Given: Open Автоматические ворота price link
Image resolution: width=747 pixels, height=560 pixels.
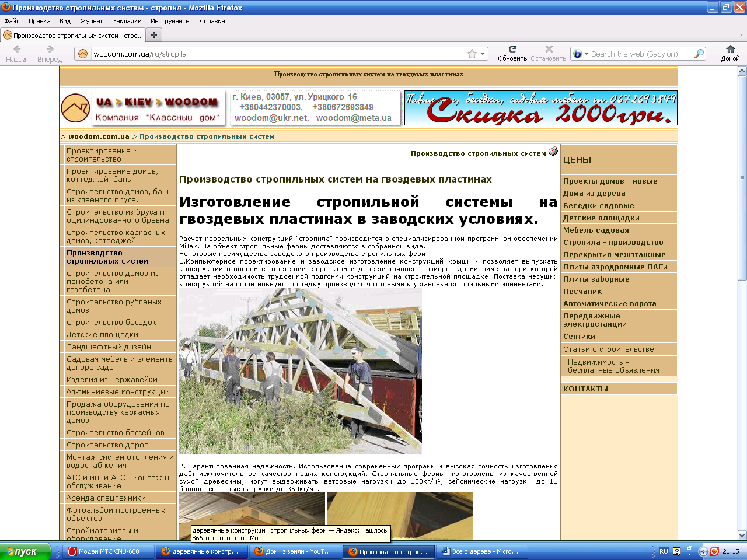Looking at the screenshot, I should (609, 303).
